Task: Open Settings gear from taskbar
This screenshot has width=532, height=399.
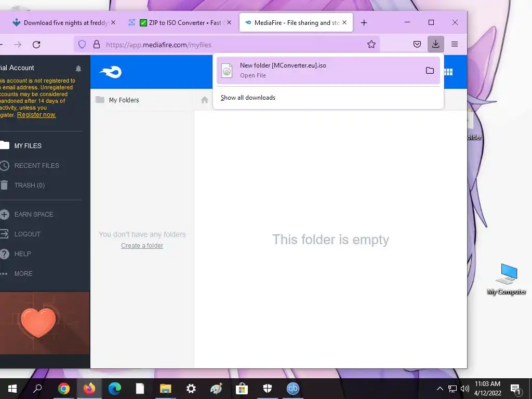Action: click(x=191, y=389)
